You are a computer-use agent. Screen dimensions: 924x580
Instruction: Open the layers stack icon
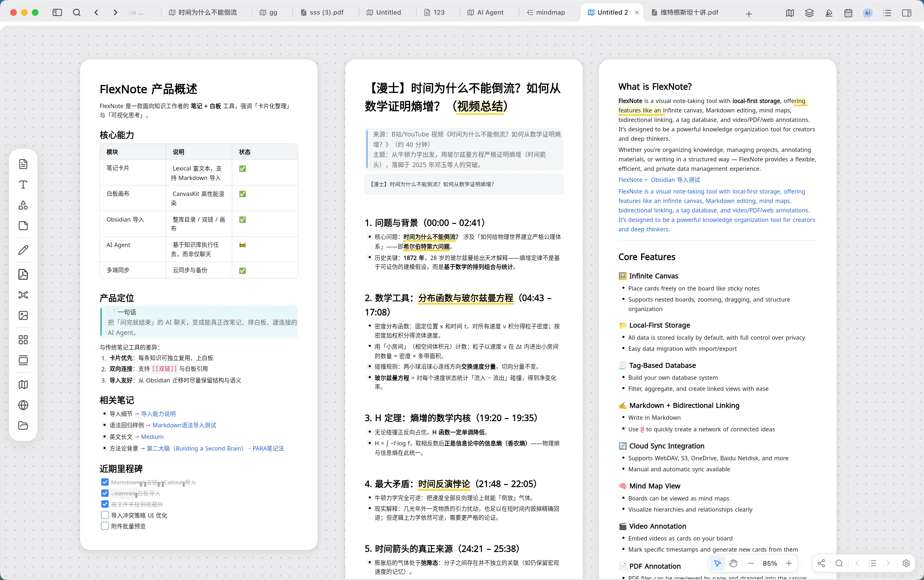[809, 13]
